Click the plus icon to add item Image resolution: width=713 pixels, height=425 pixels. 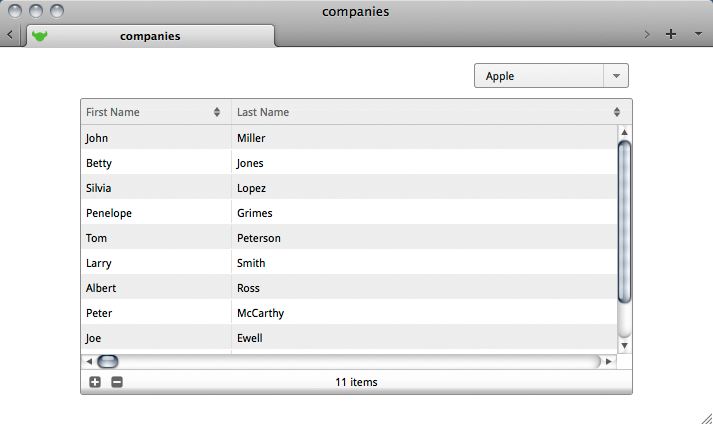tap(95, 382)
